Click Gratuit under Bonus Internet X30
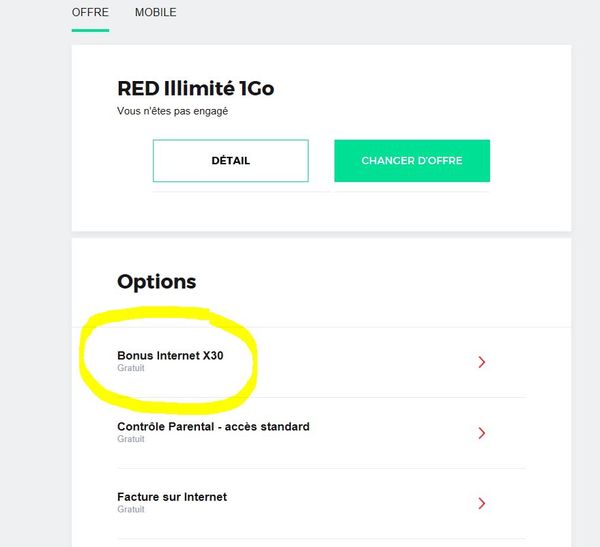Image resolution: width=600 pixels, height=547 pixels. [x=131, y=368]
